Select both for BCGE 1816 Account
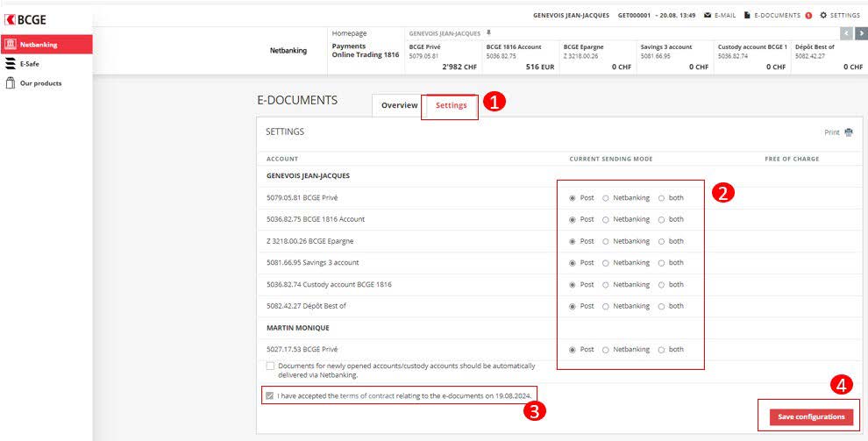Image resolution: width=868 pixels, height=441 pixels. pos(661,220)
